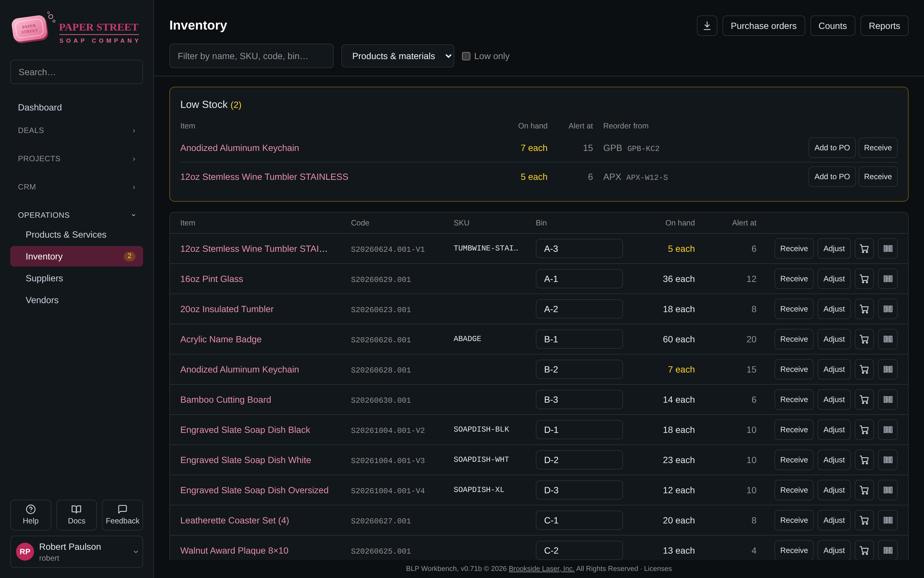Collapse the OPERATIONS section
Screen dimensions: 924x578
point(76,215)
